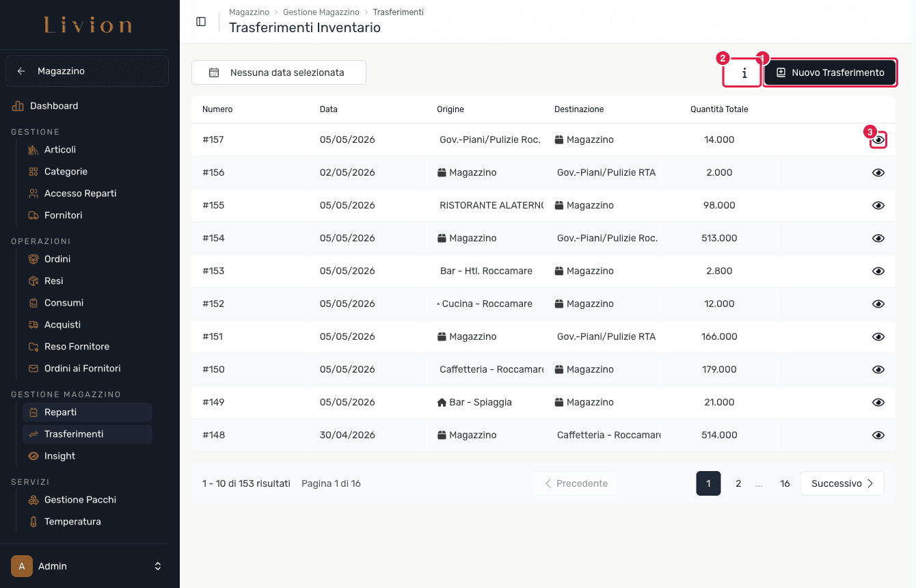Click the Trasferimenti arrows icon

click(x=33, y=434)
